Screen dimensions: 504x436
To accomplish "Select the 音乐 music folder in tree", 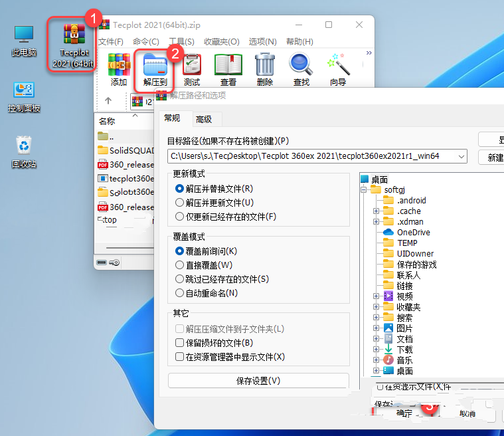I will 398,360.
